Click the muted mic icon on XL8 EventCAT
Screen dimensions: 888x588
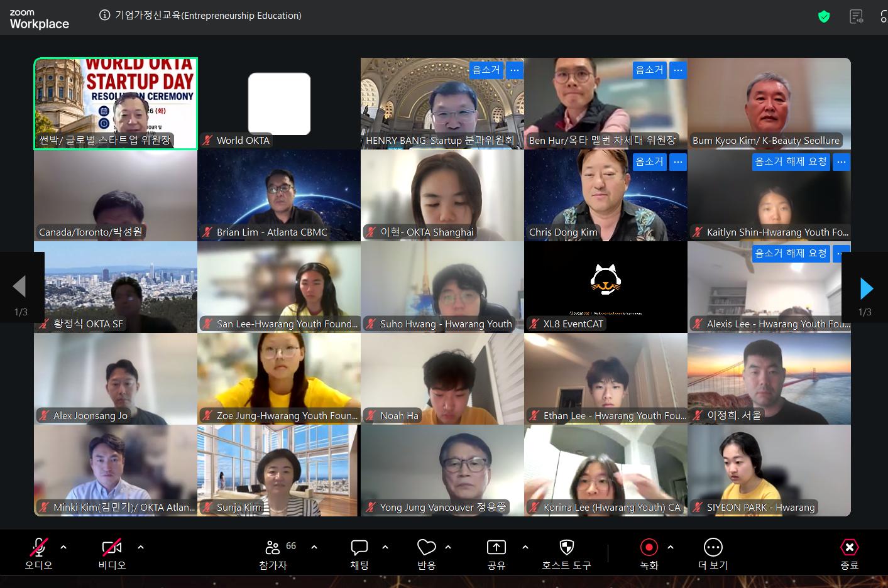coord(534,324)
